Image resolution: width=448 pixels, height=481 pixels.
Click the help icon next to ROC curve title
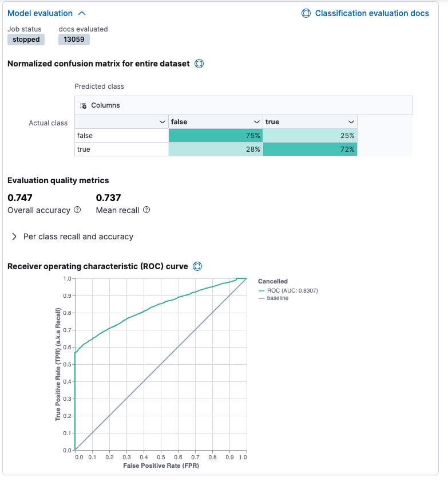(x=198, y=266)
